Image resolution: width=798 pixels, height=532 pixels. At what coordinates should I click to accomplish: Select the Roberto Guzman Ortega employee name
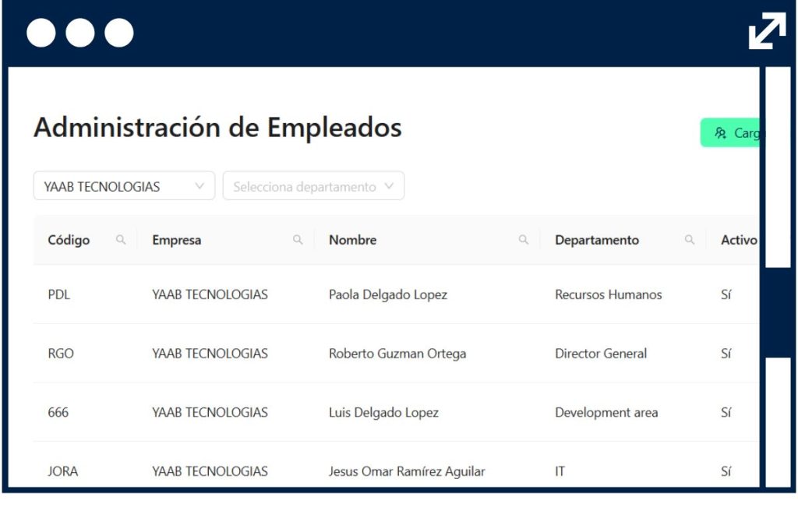[397, 354]
